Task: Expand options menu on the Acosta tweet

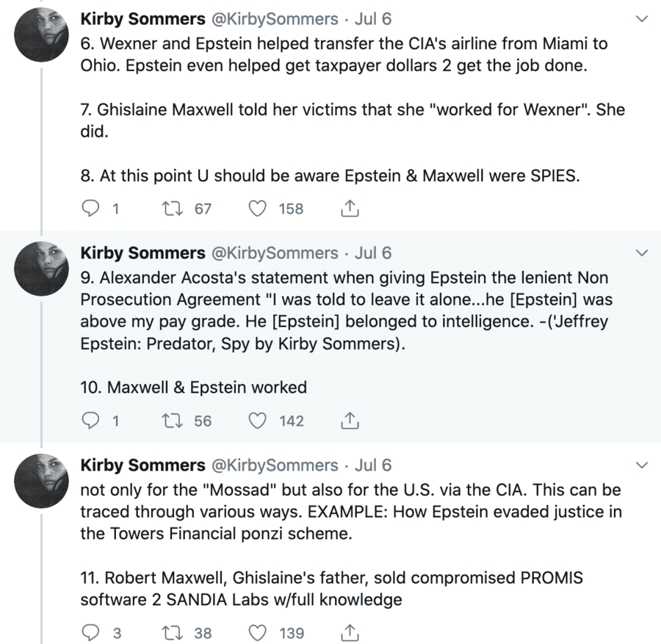Action: pyautogui.click(x=642, y=253)
